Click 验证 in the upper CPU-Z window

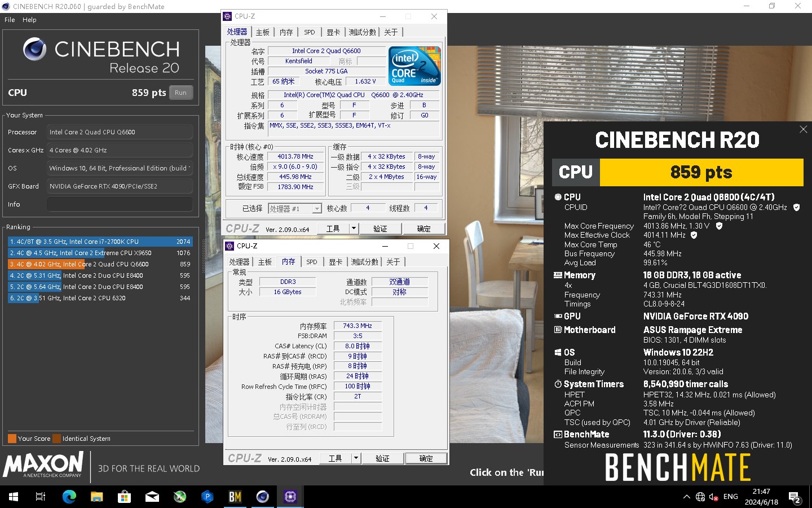pos(380,229)
